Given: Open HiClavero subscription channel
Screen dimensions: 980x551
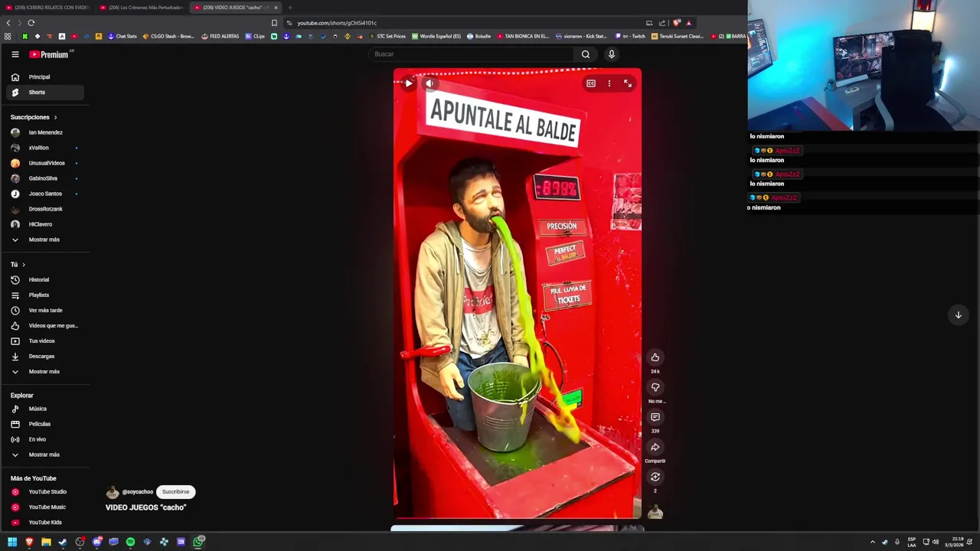Looking at the screenshot, I should 45,224.
